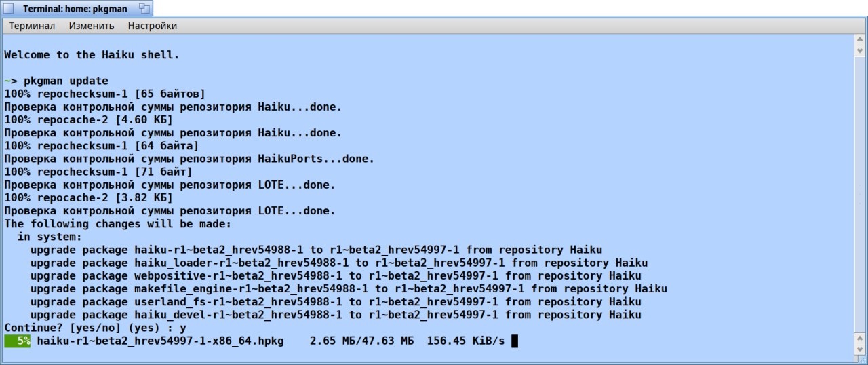Click the scrollbar down arrow
This screenshot has width=868, height=365.
860,349
